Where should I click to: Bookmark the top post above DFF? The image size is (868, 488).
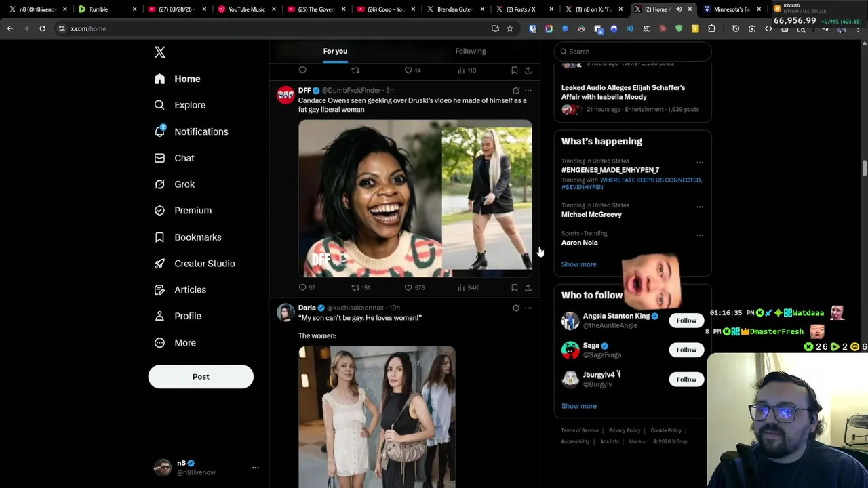tap(515, 70)
